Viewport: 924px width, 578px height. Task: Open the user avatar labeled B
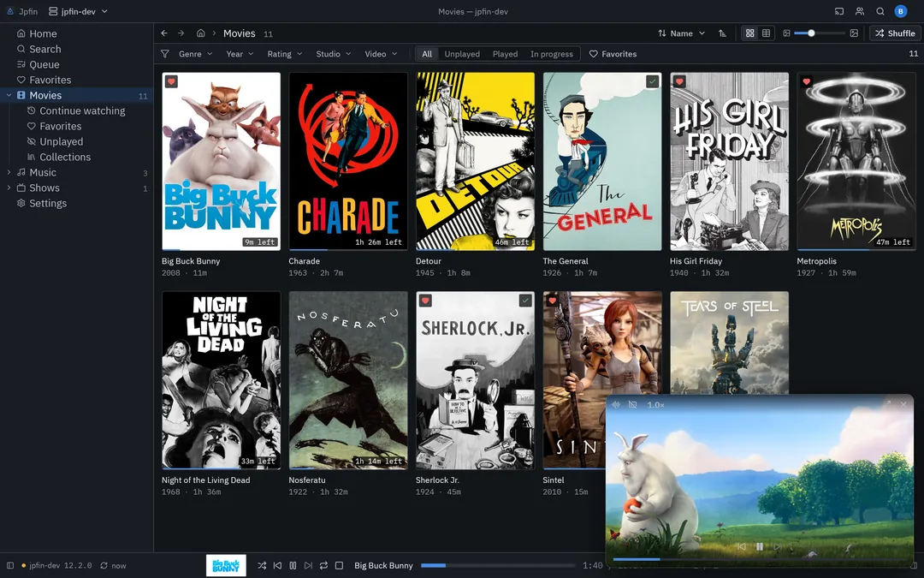(x=900, y=11)
